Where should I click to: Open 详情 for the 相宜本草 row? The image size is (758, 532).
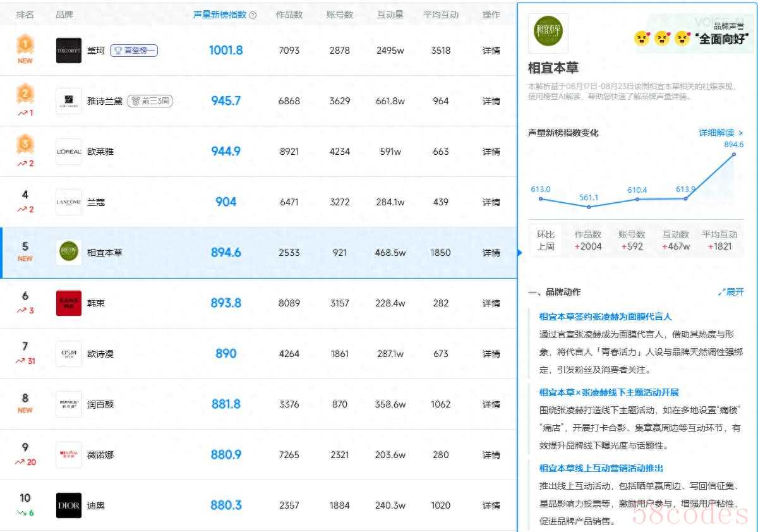tap(491, 253)
